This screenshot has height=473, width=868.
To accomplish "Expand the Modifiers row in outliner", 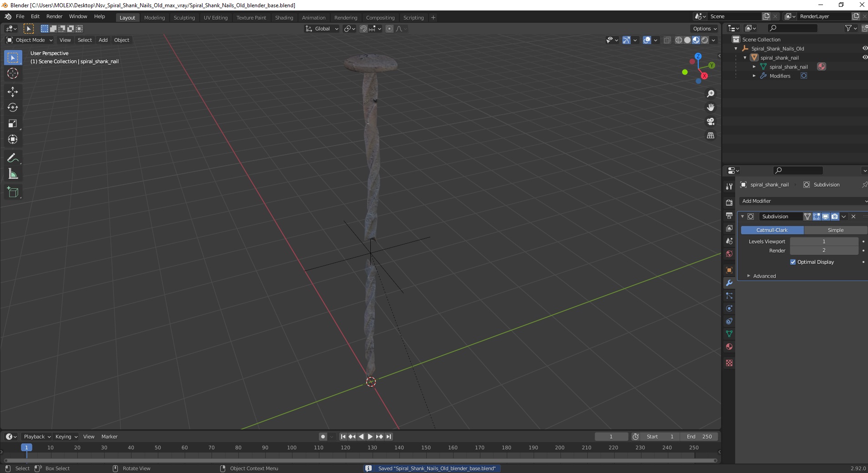I will (754, 76).
